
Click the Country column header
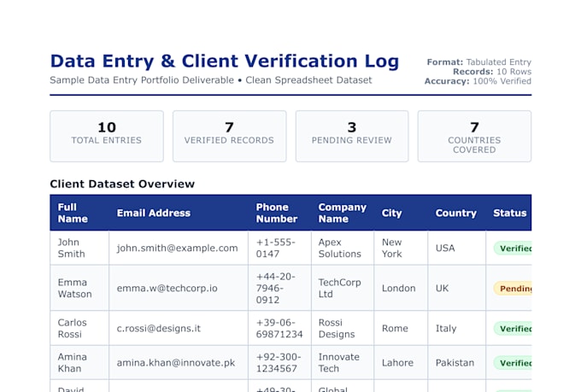457,213
